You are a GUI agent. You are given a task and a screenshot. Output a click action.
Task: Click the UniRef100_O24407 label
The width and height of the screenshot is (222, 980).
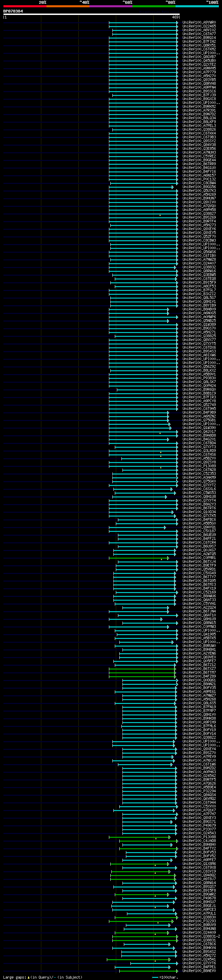pyautogui.click(x=199, y=263)
